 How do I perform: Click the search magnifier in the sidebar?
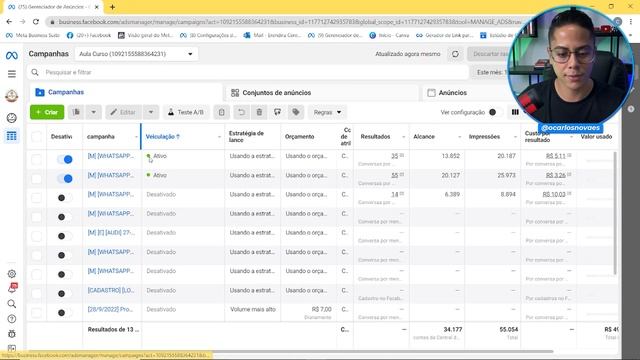11,304
